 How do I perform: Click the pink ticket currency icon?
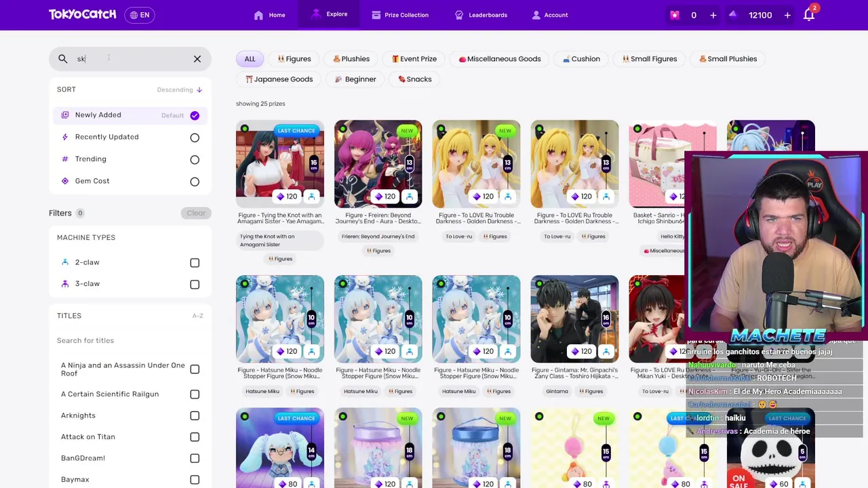(675, 15)
